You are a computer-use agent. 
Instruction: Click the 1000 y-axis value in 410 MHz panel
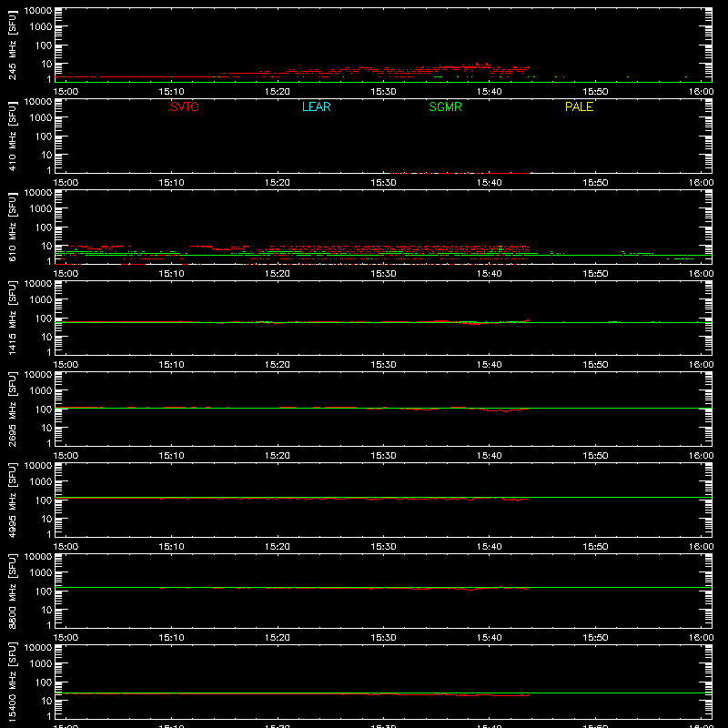click(x=41, y=117)
